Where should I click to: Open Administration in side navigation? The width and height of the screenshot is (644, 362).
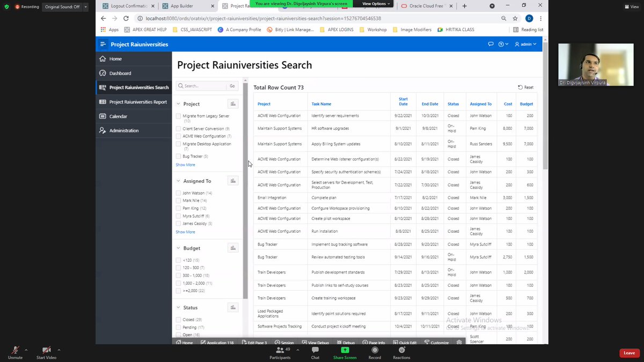tap(134, 130)
